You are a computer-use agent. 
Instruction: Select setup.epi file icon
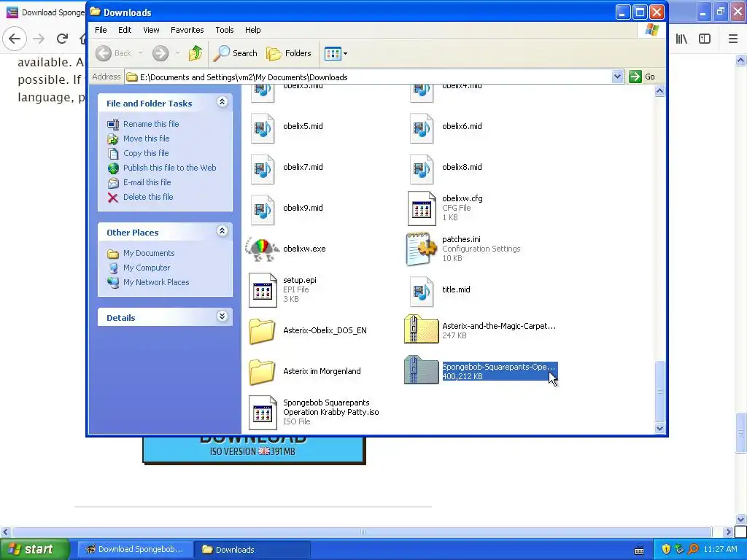tap(263, 290)
